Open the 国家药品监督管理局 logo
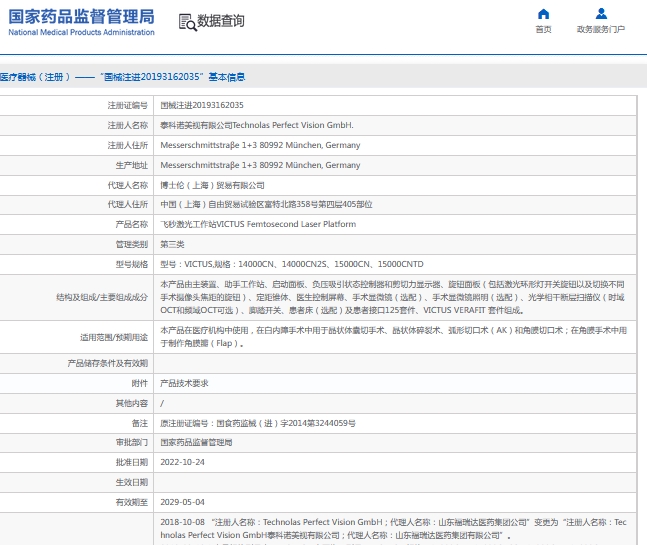 [x=81, y=22]
